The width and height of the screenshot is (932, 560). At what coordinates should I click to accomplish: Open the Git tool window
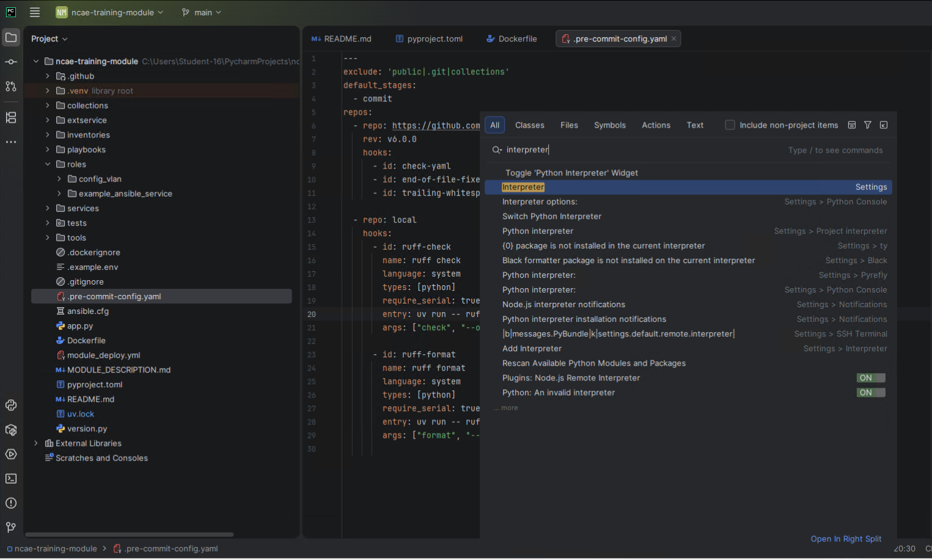click(x=11, y=527)
